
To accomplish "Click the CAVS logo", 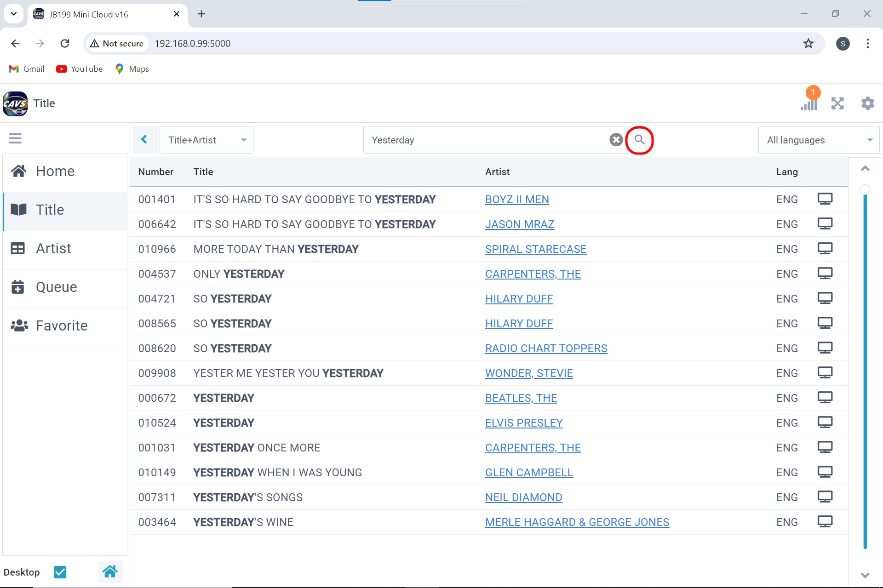I will pyautogui.click(x=15, y=104).
